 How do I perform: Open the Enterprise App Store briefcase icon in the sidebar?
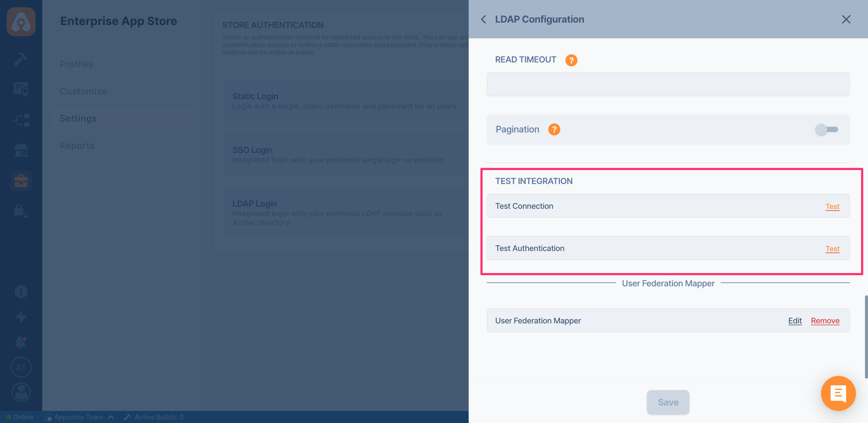click(21, 180)
